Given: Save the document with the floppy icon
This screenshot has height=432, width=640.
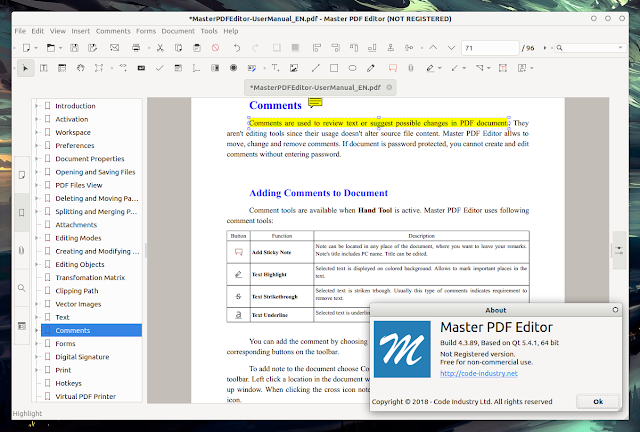Looking at the screenshot, I should (x=74, y=48).
